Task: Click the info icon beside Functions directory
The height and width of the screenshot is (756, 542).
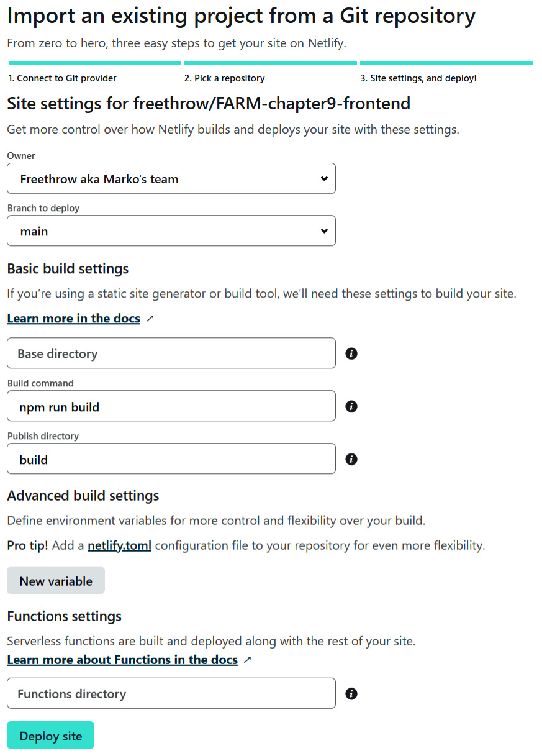Action: coord(351,693)
